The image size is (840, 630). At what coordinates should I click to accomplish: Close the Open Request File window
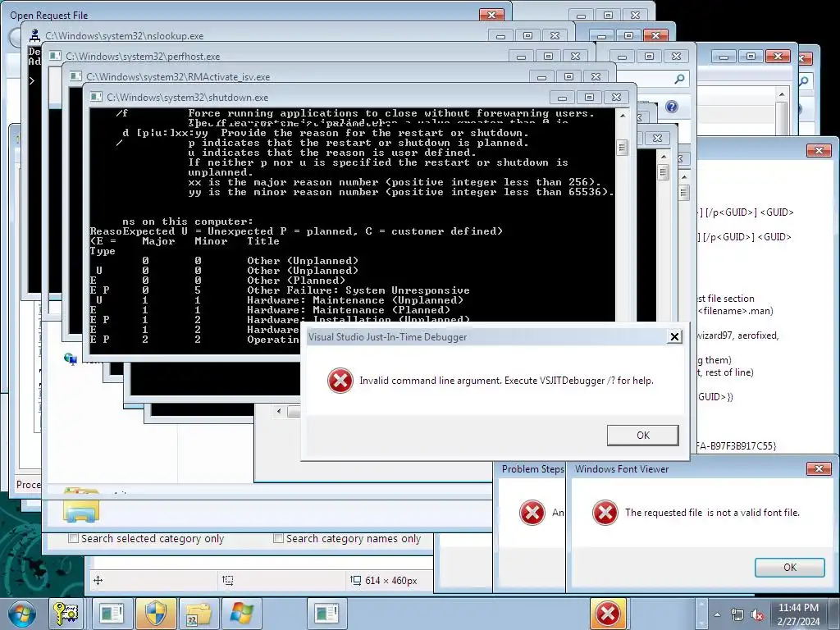click(491, 15)
